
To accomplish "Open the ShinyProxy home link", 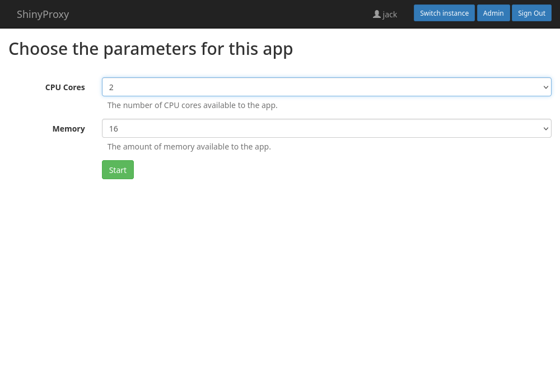I will click(43, 15).
